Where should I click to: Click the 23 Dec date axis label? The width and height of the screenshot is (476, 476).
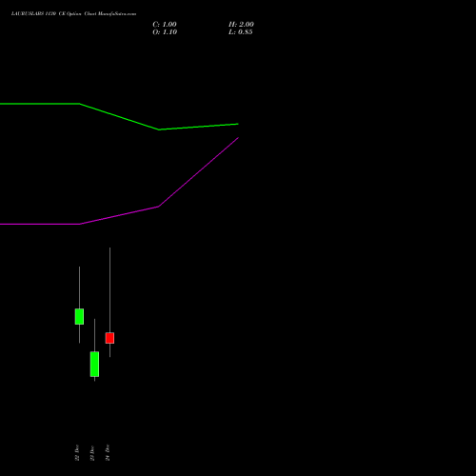point(92,453)
